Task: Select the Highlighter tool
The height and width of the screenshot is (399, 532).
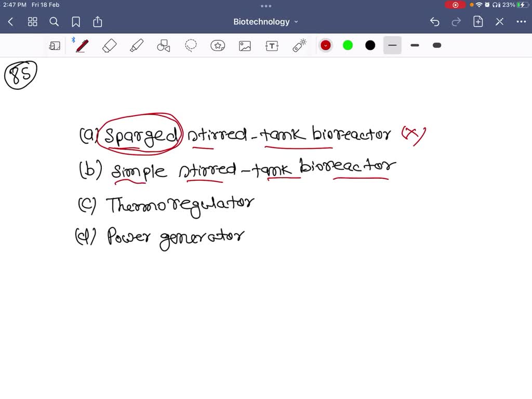Action: click(x=137, y=45)
